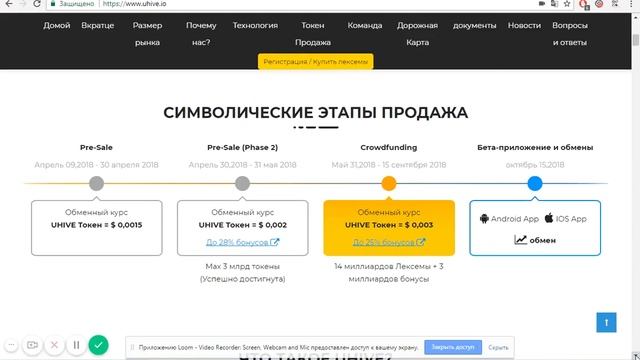The height and width of the screenshot is (360, 640).
Task: Open the Почему нас? menu item
Action: (x=201, y=34)
